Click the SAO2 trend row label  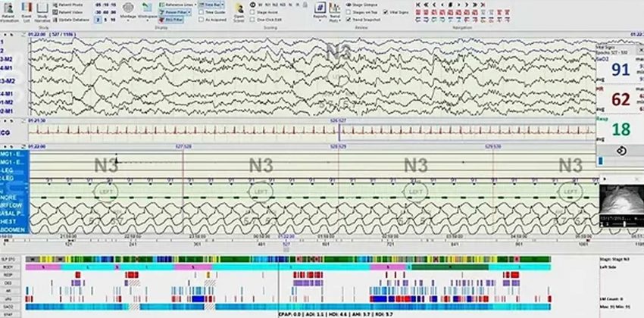[8, 307]
